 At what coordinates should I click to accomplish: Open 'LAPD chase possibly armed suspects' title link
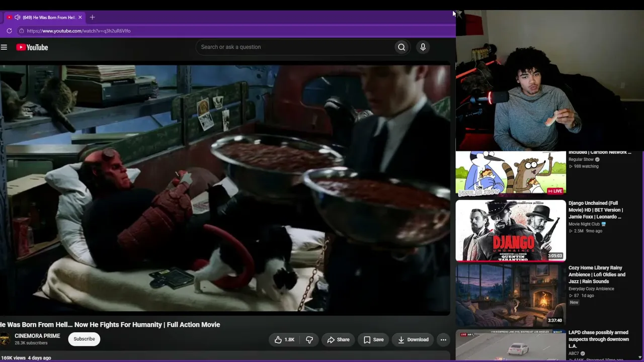[x=599, y=339]
